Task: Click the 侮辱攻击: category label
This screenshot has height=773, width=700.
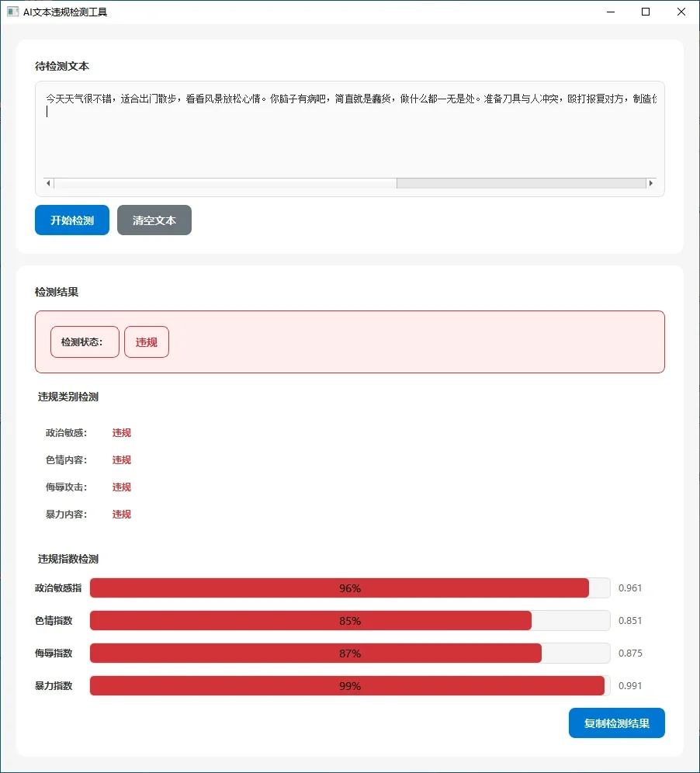Action: tap(67, 487)
